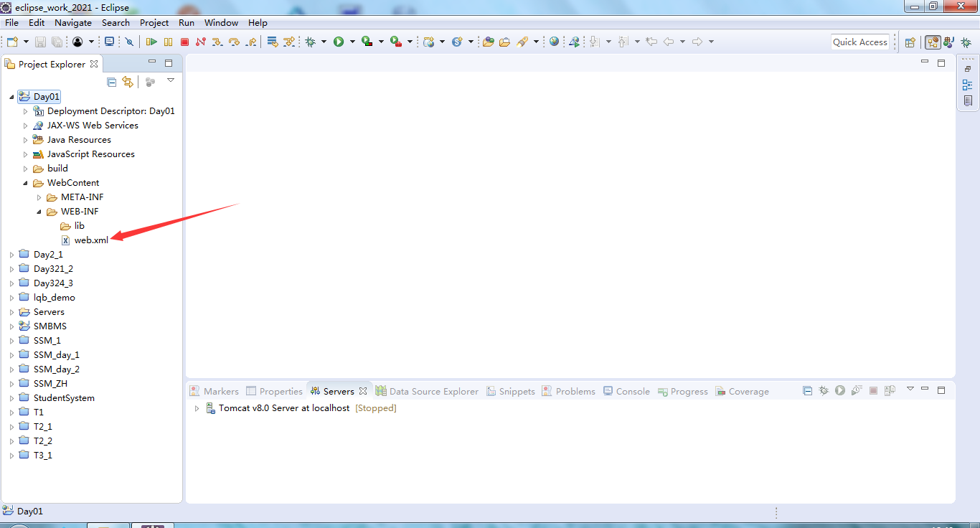Switch to the Data Source Explorer tab
The height and width of the screenshot is (528, 980).
pyautogui.click(x=427, y=391)
